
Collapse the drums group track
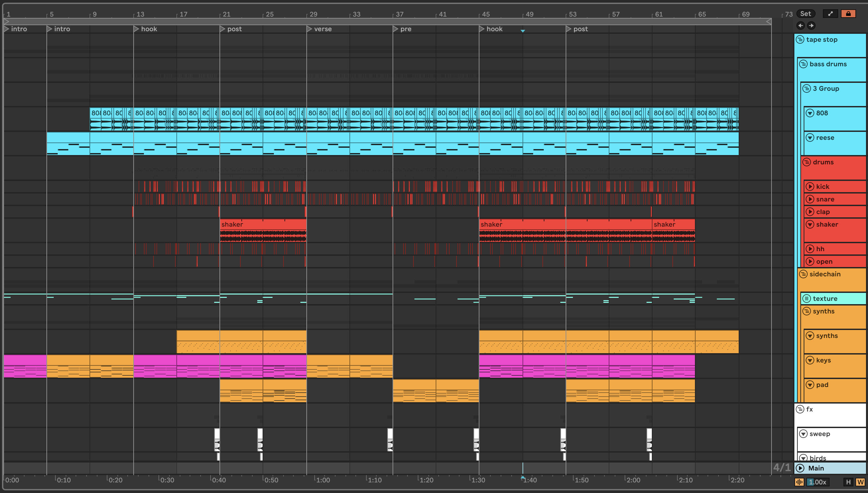point(807,162)
